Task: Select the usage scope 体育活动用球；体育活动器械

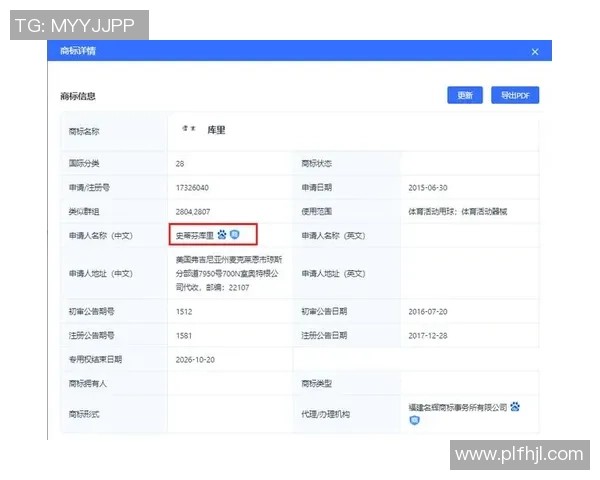Action: click(x=458, y=211)
